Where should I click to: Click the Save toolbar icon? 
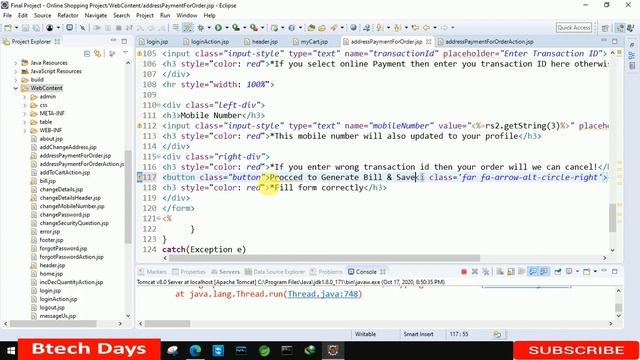[25, 28]
